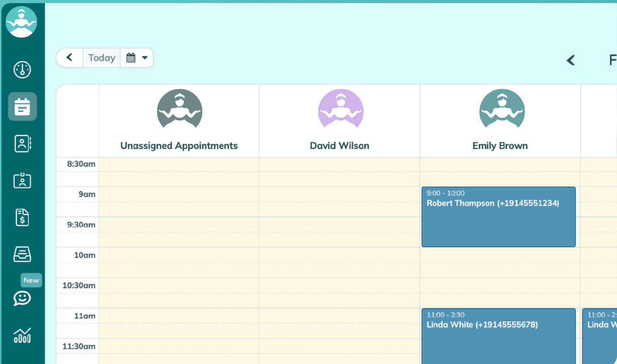617x364 pixels.
Task: Click the 8:30am time label
Action: pyautogui.click(x=81, y=164)
